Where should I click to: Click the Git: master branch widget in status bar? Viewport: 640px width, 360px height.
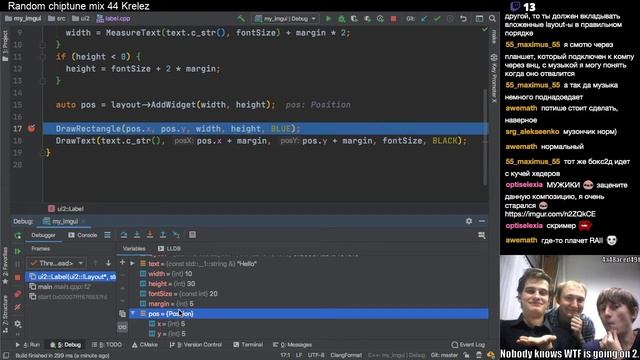(444, 356)
